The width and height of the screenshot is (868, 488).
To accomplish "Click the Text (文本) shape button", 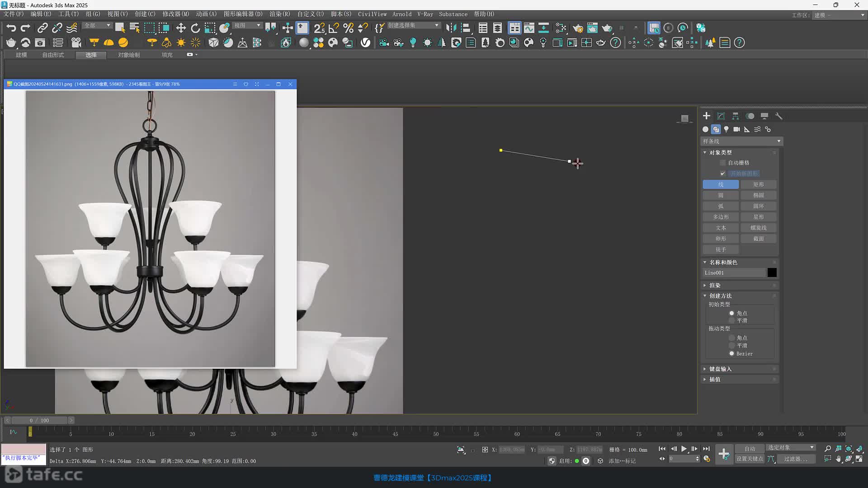I will [x=721, y=228].
